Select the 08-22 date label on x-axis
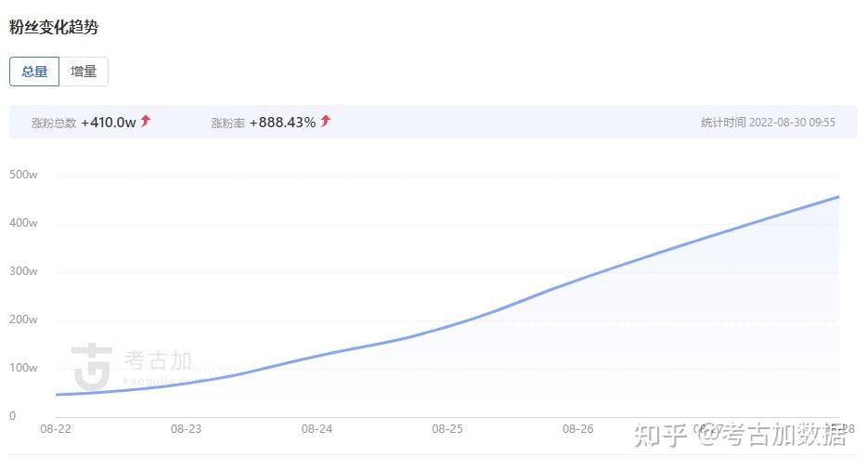Screen dimensions: 868x470 [56, 429]
